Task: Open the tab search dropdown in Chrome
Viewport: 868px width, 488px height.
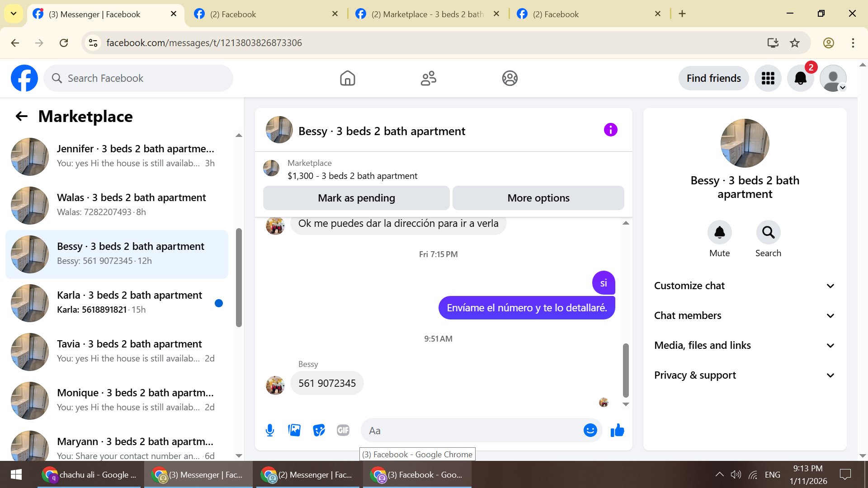Action: click(x=14, y=14)
